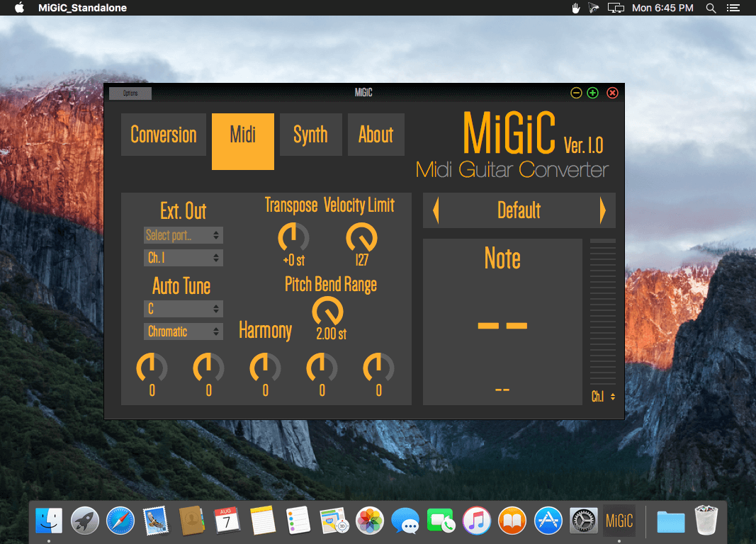Image resolution: width=756 pixels, height=544 pixels.
Task: Click the second Harmony knob
Action: click(x=209, y=368)
